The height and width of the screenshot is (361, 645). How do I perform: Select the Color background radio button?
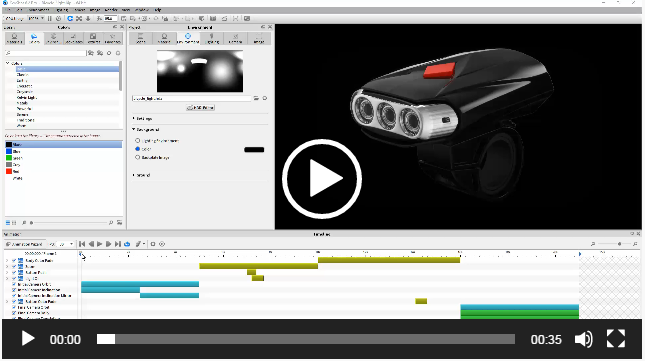pyautogui.click(x=138, y=149)
